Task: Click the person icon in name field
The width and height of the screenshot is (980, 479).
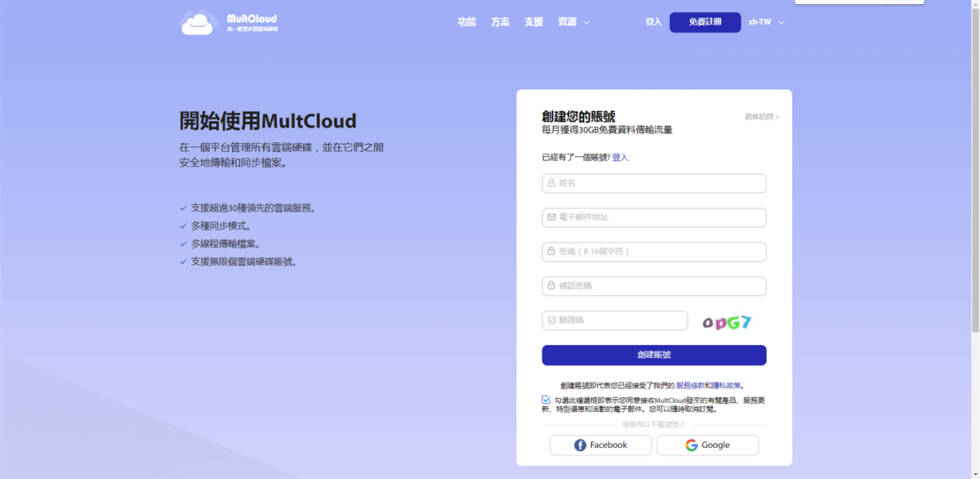Action: click(551, 183)
